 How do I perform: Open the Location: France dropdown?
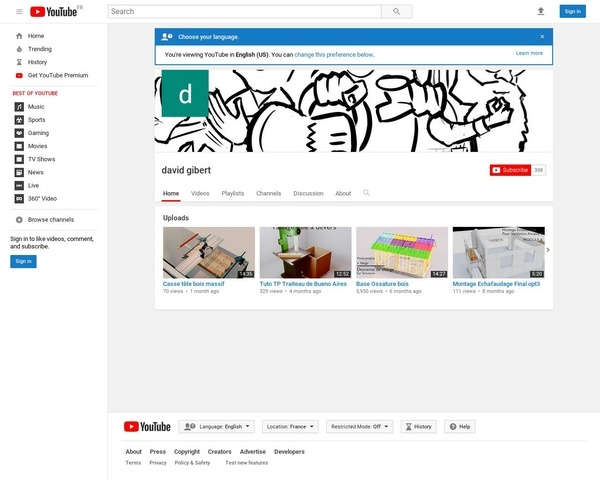click(290, 426)
